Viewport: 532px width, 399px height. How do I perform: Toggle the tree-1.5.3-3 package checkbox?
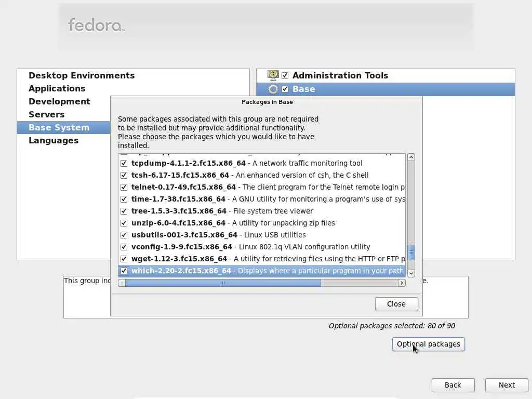pos(124,211)
